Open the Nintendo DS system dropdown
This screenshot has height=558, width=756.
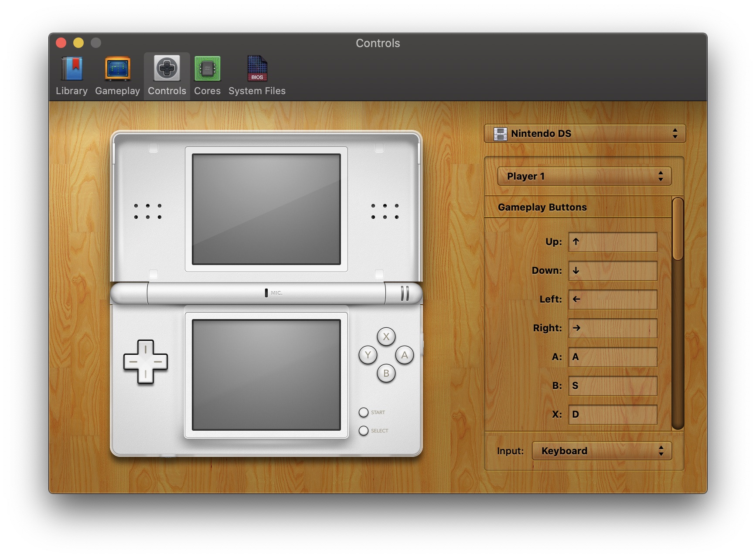click(585, 133)
